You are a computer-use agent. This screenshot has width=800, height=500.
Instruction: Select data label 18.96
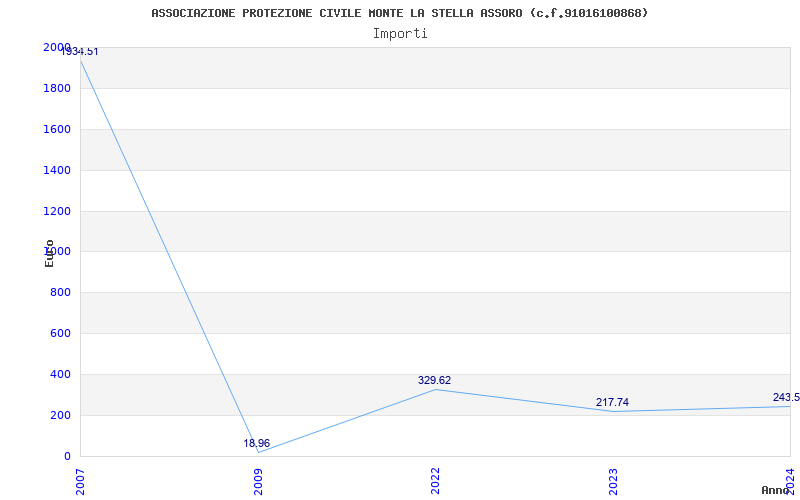[257, 443]
